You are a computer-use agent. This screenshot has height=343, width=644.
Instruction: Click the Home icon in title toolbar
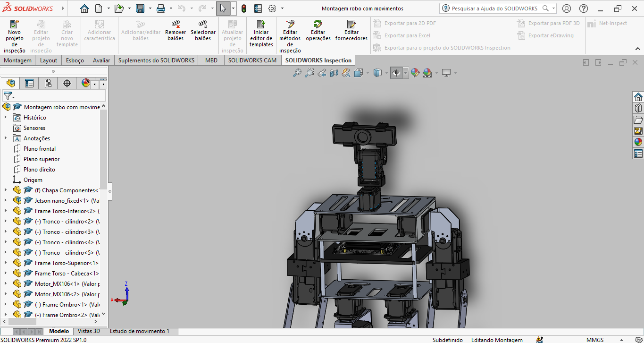pos(84,9)
